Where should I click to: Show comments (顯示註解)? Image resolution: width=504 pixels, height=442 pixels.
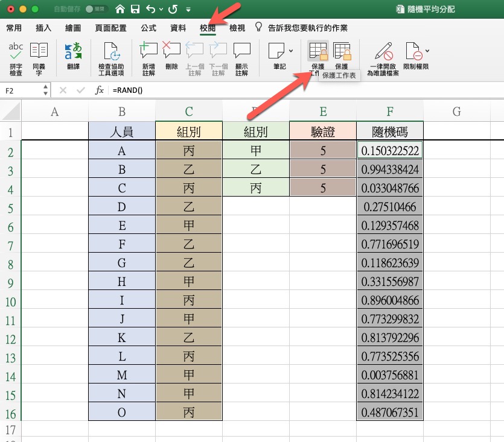241,58
